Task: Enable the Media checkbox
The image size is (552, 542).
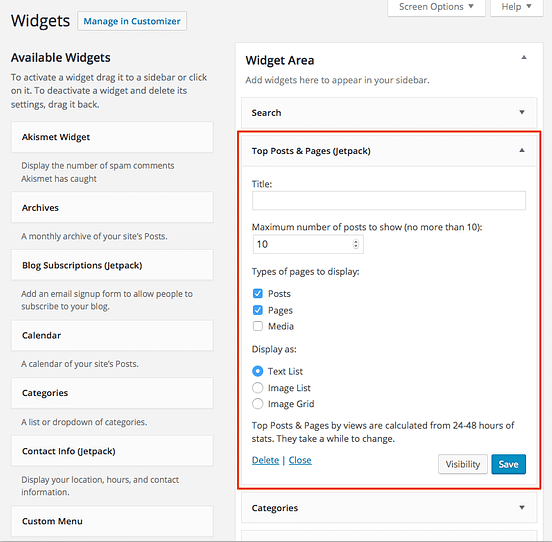Action: click(258, 326)
